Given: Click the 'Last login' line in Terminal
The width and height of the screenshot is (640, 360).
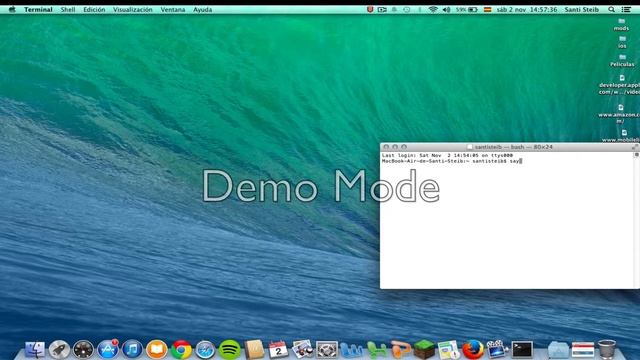Looking at the screenshot, I should (447, 156).
